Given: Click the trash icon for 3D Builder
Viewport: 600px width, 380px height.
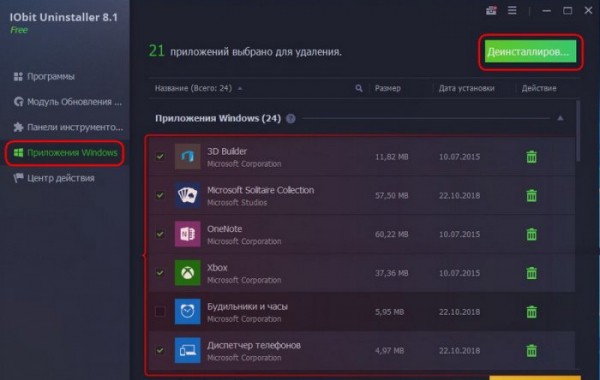Looking at the screenshot, I should (532, 157).
